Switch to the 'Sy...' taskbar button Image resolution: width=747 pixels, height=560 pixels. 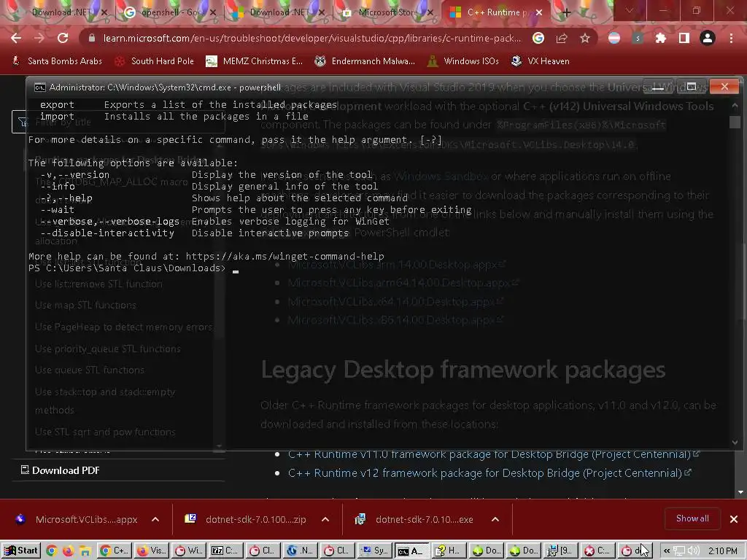tap(375, 551)
